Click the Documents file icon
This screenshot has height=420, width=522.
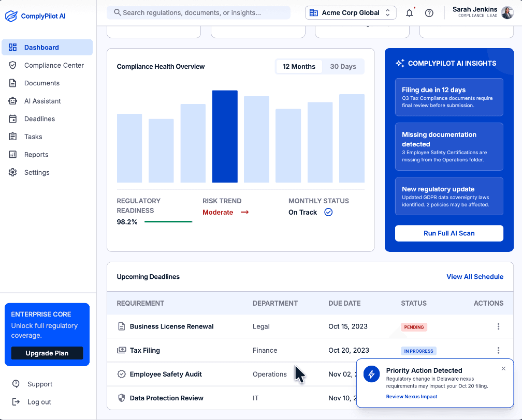click(x=12, y=83)
